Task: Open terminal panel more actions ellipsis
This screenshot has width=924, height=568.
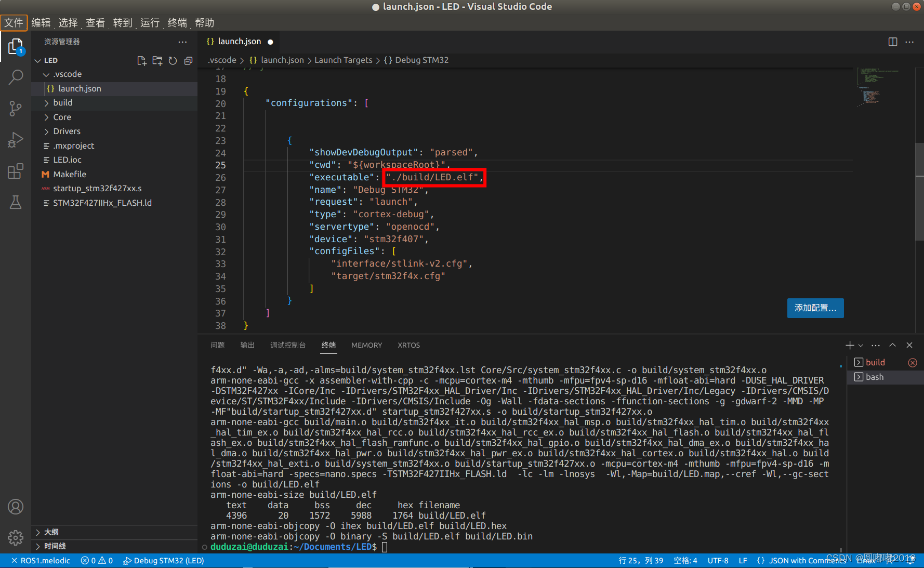Action: tap(876, 345)
